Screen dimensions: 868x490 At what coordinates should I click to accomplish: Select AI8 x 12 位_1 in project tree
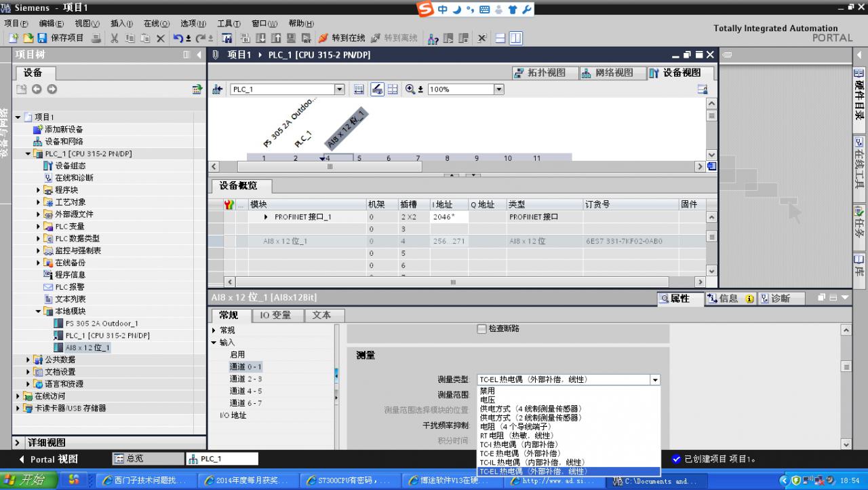(87, 347)
